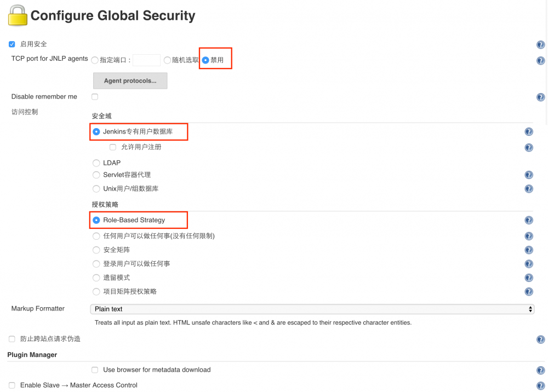The image size is (548, 392).
Task: View help for Jenkins专有用户数据库 option
Action: [528, 131]
